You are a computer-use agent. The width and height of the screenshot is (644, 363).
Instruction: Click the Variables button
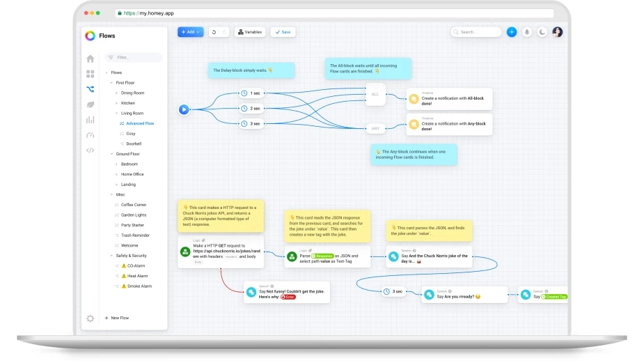point(250,32)
